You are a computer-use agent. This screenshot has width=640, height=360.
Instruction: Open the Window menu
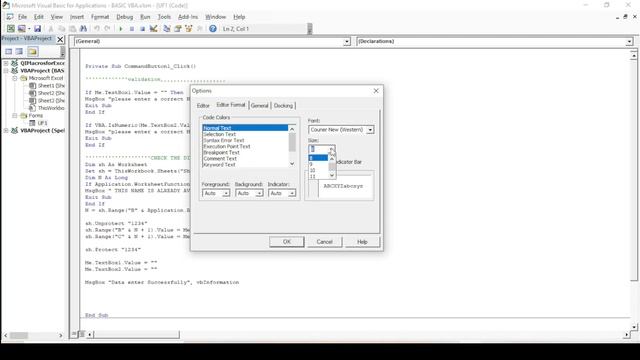[216, 17]
